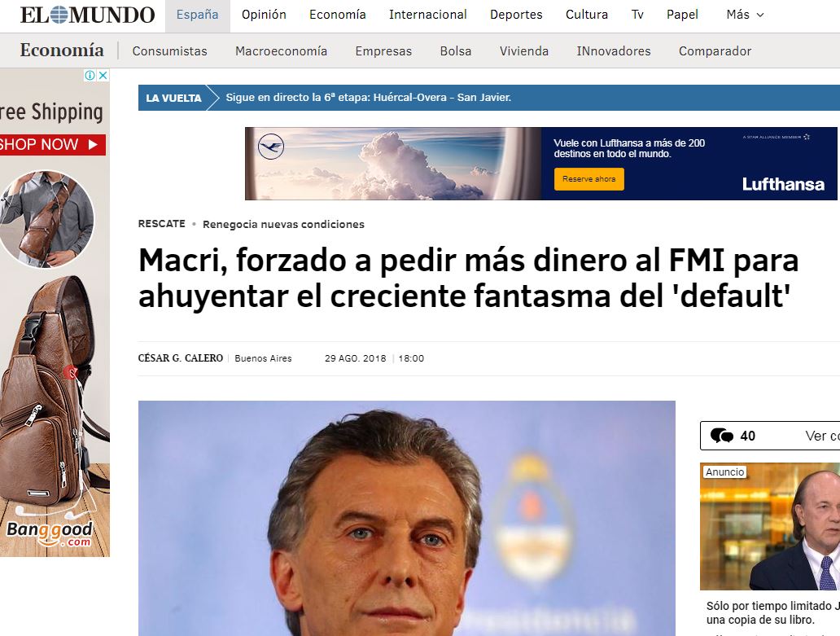This screenshot has height=636, width=840.
Task: Click the Economía section heading
Action: [x=62, y=50]
